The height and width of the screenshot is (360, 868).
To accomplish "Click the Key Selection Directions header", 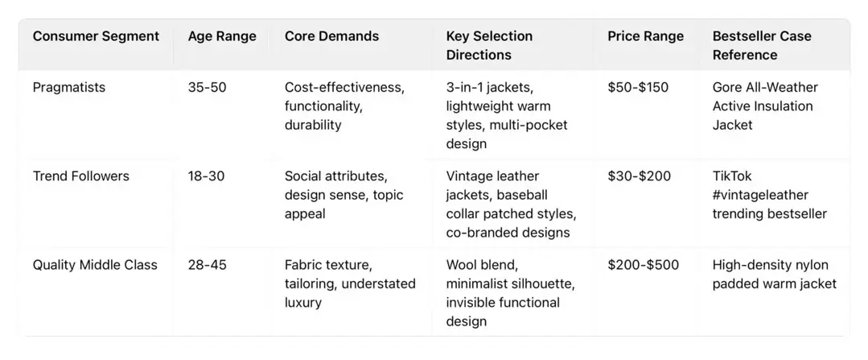I will 490,46.
